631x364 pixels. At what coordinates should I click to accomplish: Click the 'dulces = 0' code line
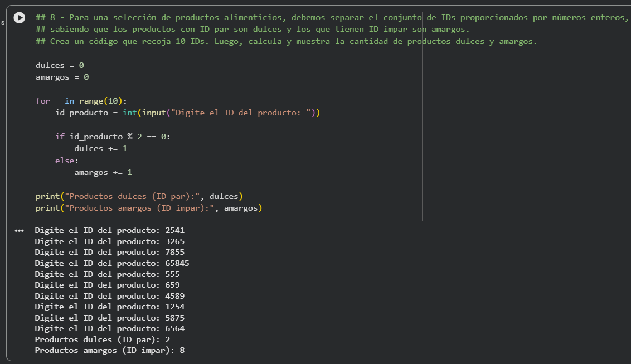[60, 65]
